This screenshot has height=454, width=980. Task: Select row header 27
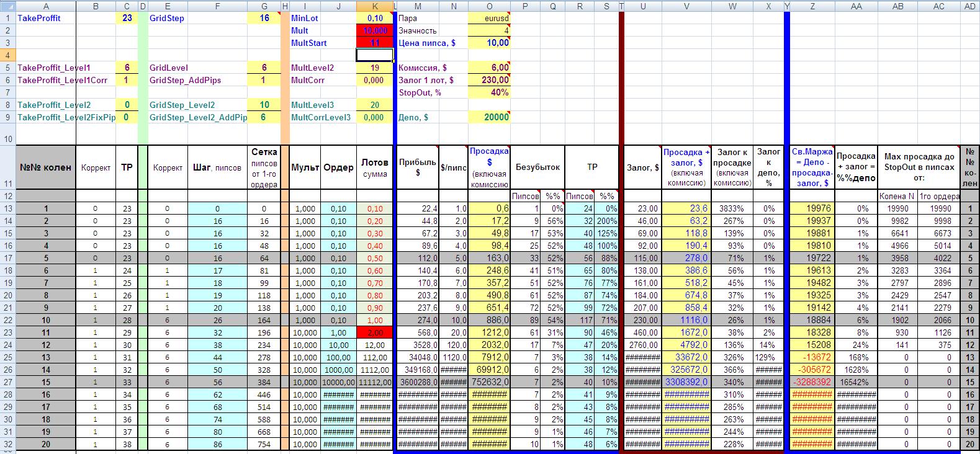7,382
